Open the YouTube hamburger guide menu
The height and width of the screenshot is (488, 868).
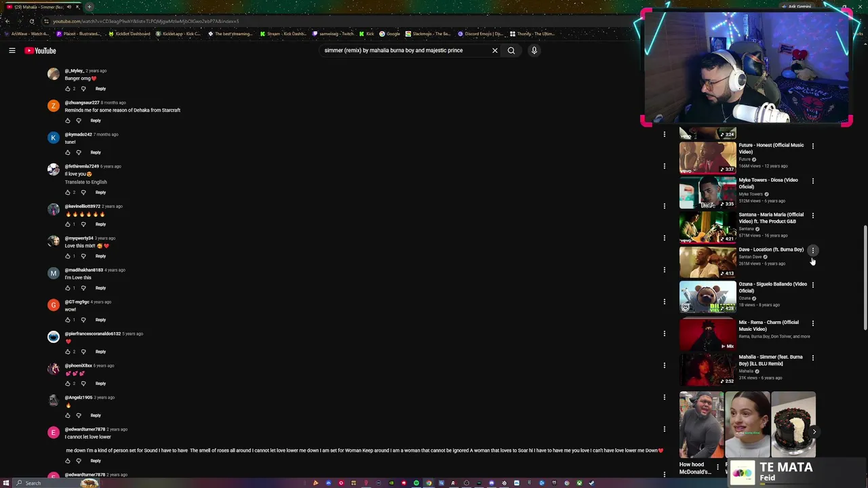click(12, 50)
